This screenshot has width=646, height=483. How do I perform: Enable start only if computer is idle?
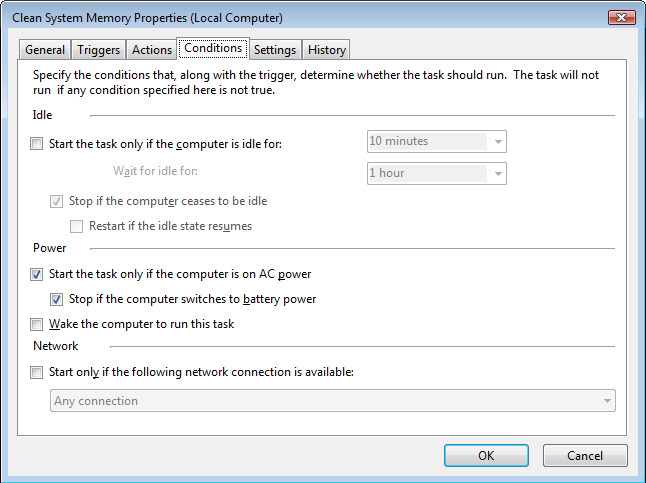[x=38, y=144]
